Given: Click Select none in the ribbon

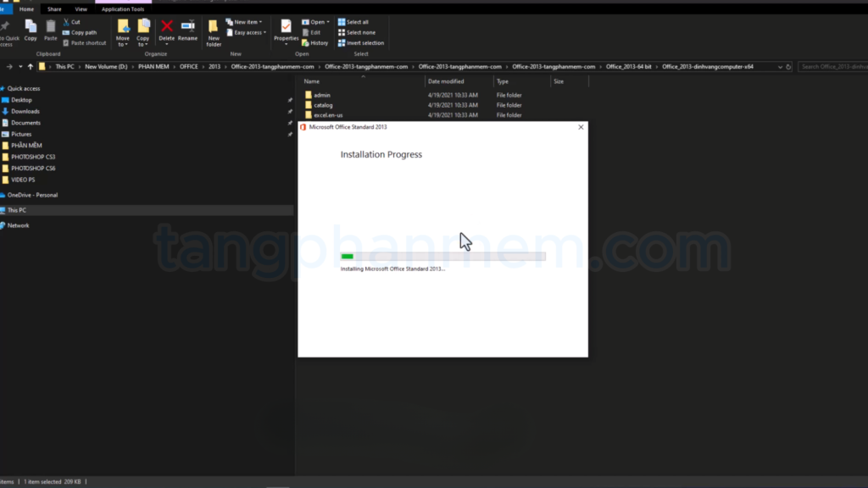Looking at the screenshot, I should [357, 33].
